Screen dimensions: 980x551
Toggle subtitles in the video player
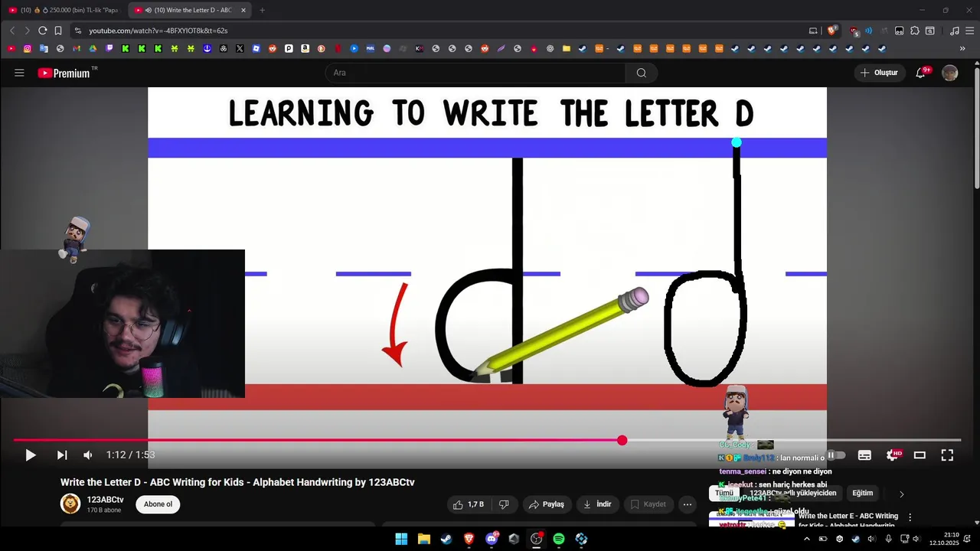(x=864, y=455)
